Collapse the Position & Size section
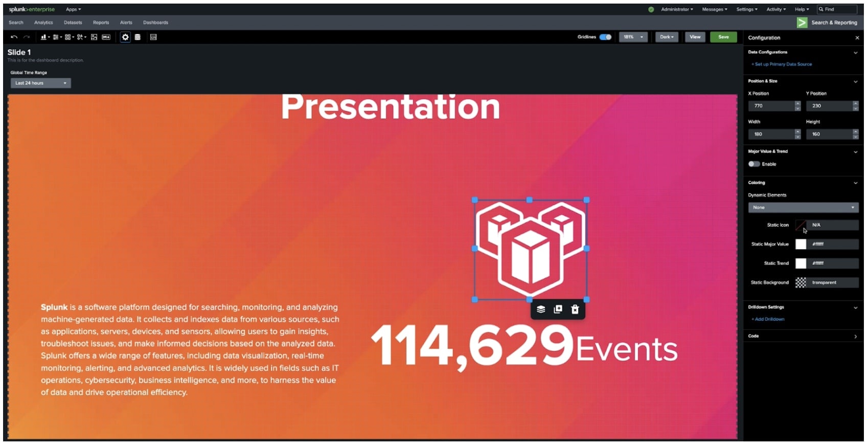Viewport: 868px width, 446px height. click(x=855, y=81)
